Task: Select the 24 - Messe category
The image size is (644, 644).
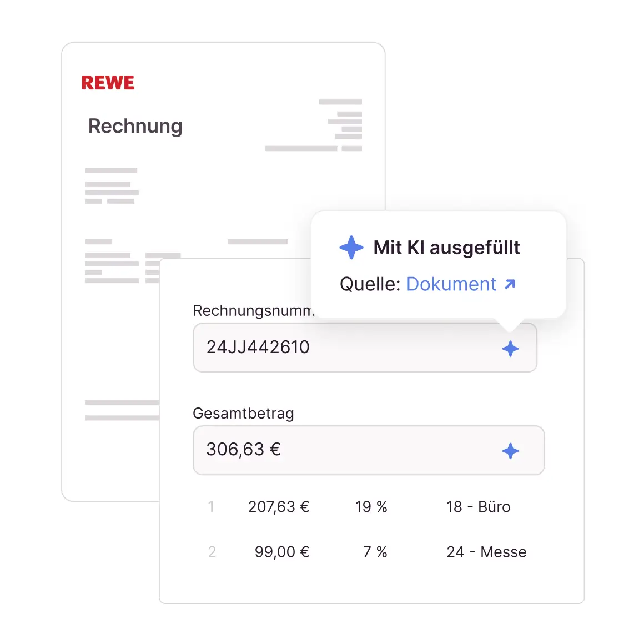Action: pyautogui.click(x=486, y=552)
